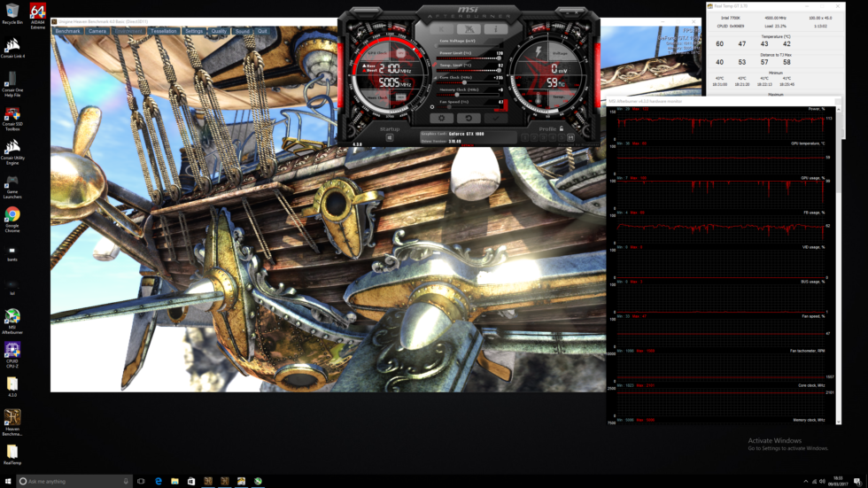The image size is (868, 488).
Task: Open the Recycle Bin desktop icon
Action: coord(12,14)
